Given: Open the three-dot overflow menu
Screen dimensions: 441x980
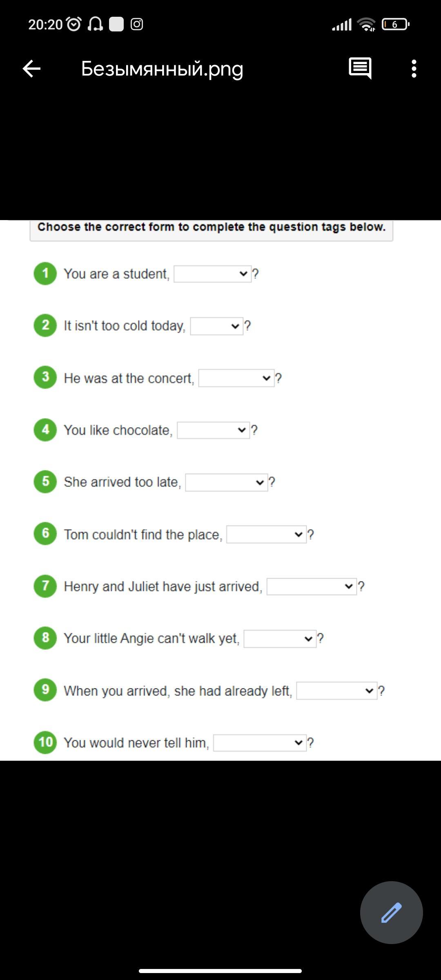Looking at the screenshot, I should [414, 69].
